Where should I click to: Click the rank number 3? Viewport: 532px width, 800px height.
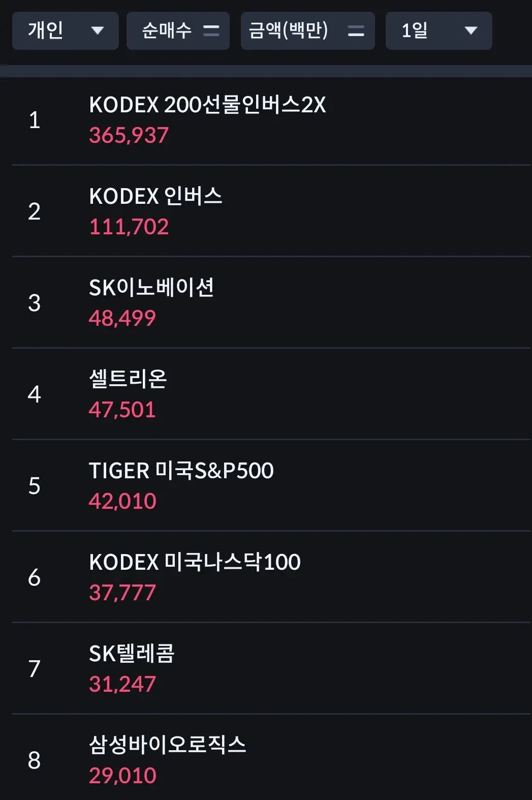(34, 303)
